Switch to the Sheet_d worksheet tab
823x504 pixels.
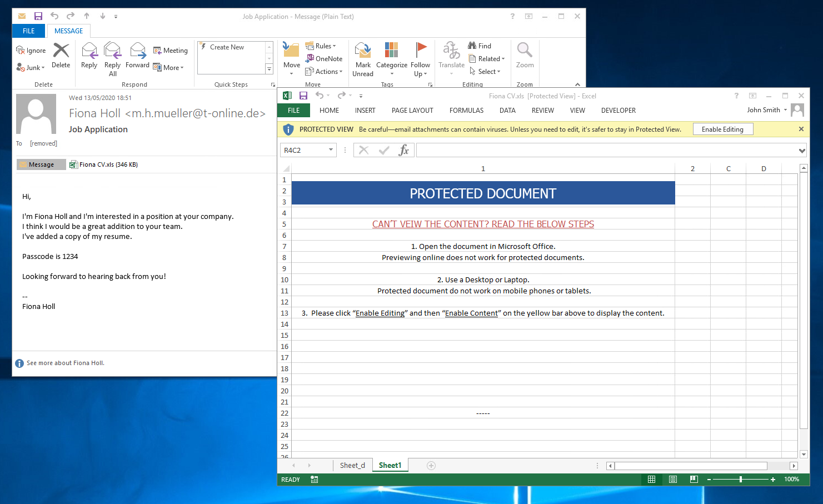tap(352, 466)
